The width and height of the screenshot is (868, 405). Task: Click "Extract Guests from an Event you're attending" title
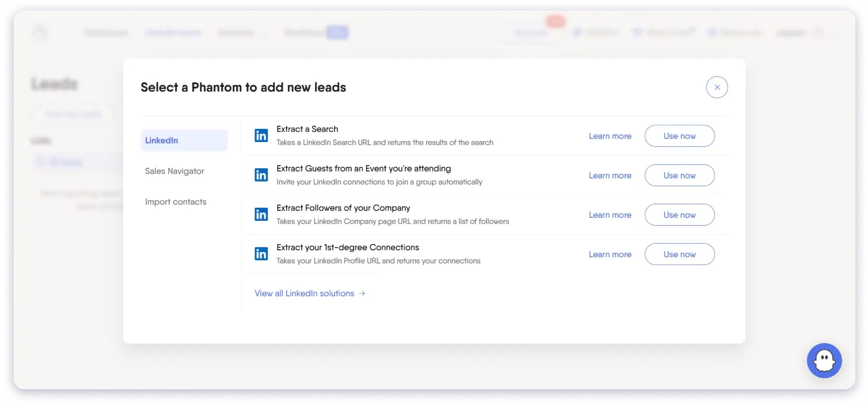click(x=364, y=168)
